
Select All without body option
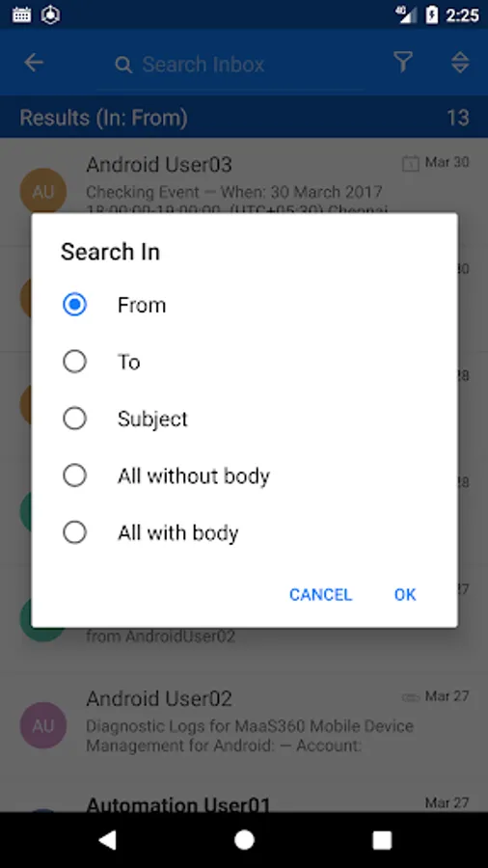tap(74, 475)
